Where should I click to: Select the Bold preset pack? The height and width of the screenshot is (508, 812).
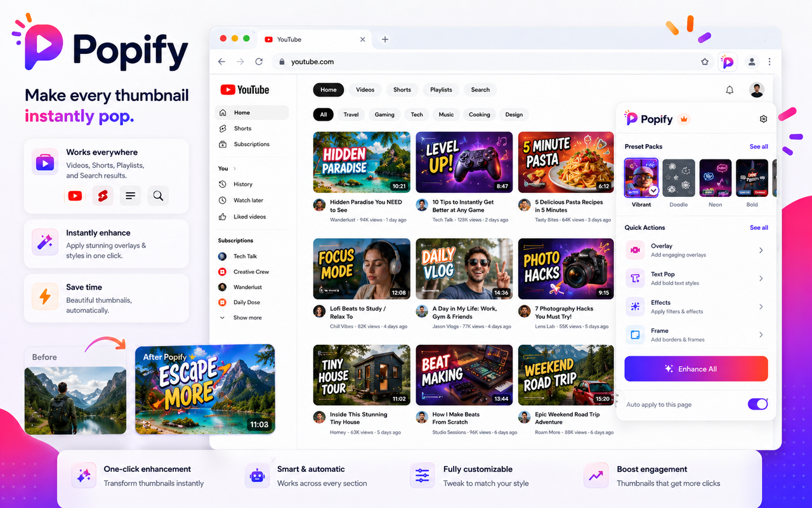coord(752,178)
